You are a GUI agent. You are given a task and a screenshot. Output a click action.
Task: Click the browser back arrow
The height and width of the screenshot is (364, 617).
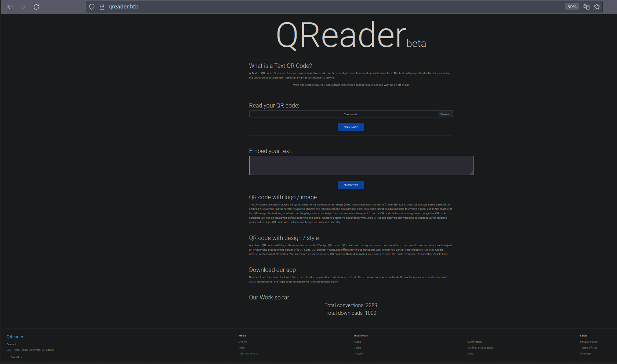click(x=10, y=7)
